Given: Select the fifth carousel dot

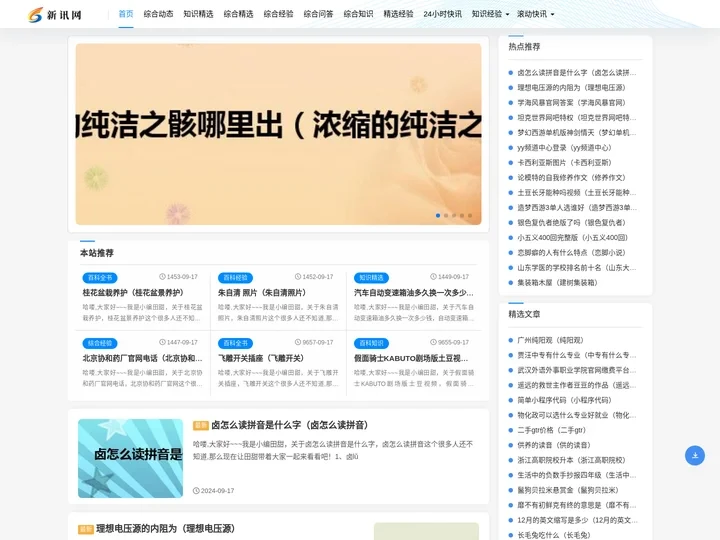Looking at the screenshot, I should [x=470, y=215].
